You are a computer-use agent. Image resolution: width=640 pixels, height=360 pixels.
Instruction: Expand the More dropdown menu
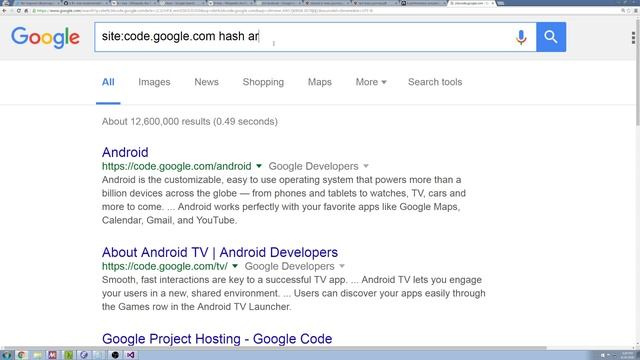[371, 82]
